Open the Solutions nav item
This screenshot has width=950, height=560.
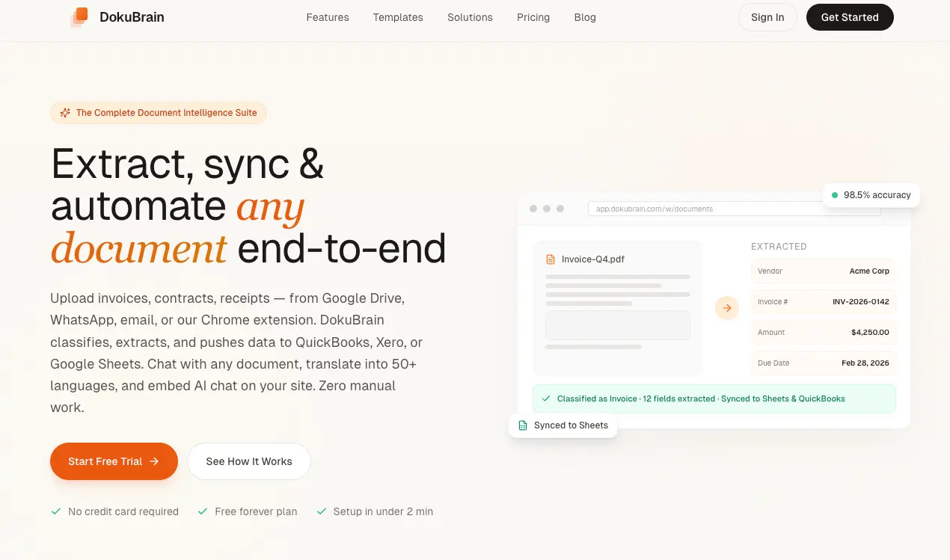(x=470, y=17)
